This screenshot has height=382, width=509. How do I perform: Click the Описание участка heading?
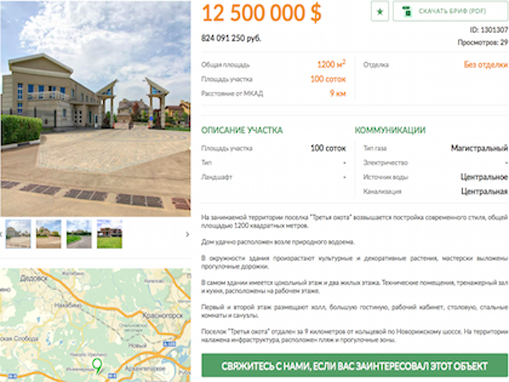[242, 130]
